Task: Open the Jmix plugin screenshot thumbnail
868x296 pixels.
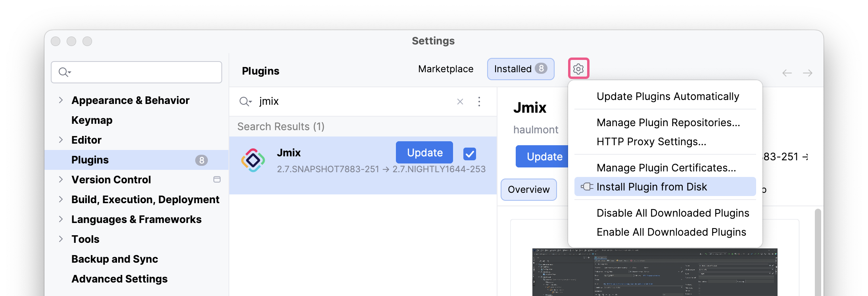Action: tap(655, 272)
